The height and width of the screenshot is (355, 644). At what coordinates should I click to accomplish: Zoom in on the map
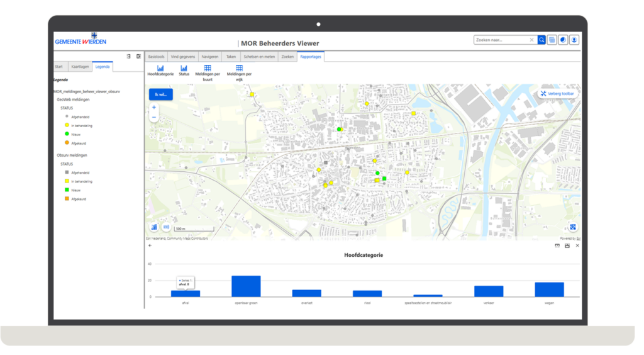[154, 107]
